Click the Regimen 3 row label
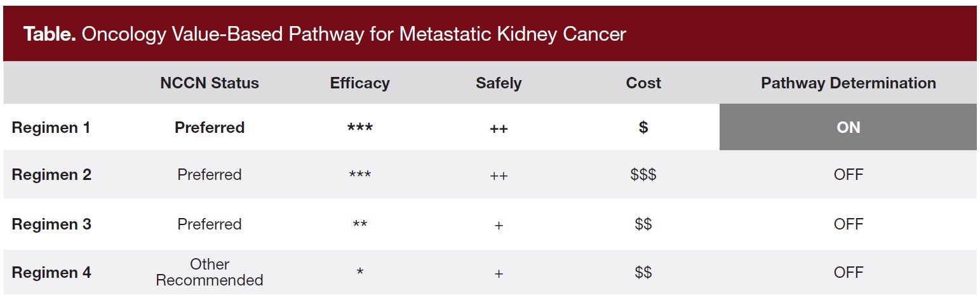 51,224
